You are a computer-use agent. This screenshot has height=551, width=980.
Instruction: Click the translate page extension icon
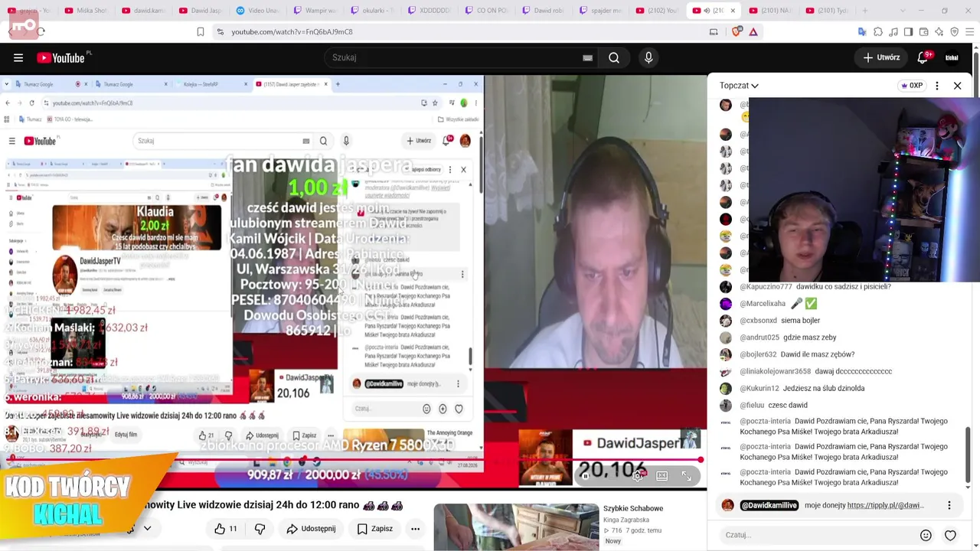pyautogui.click(x=862, y=31)
